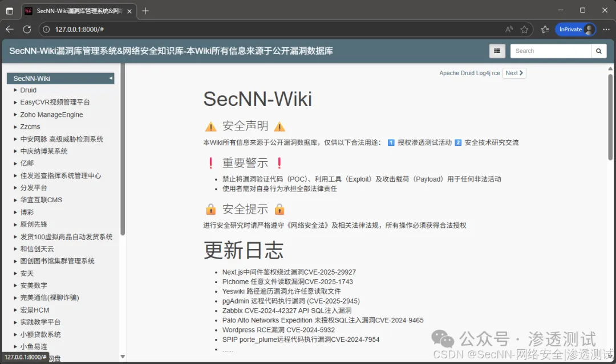616x364 pixels.
Task: Open site information icon in address bar
Action: [46, 30]
